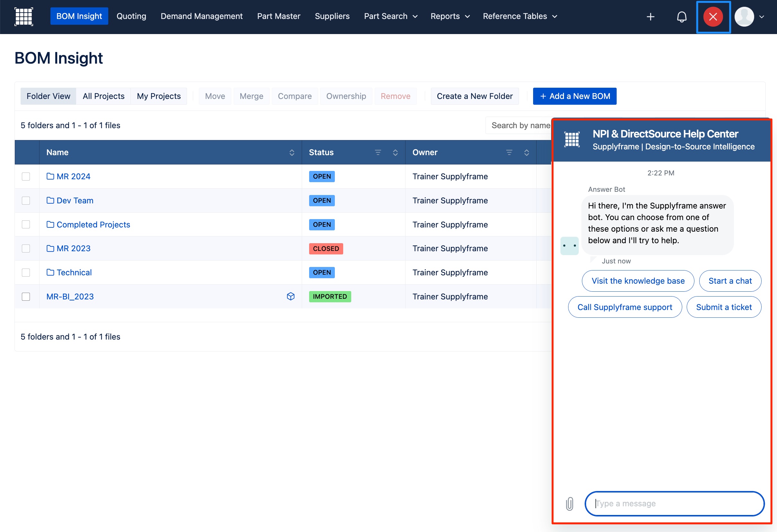Click the Supplyframe grid logo in navbar
This screenshot has height=532, width=777.
[x=24, y=16]
